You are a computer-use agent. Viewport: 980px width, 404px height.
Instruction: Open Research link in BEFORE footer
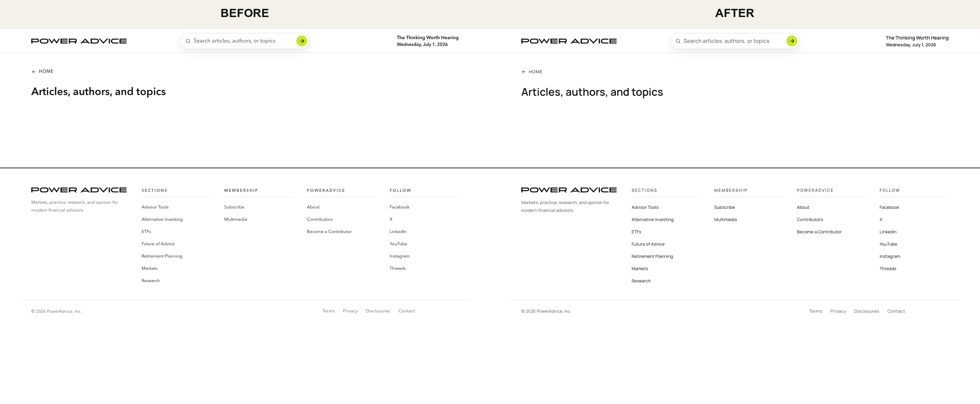[x=151, y=280]
